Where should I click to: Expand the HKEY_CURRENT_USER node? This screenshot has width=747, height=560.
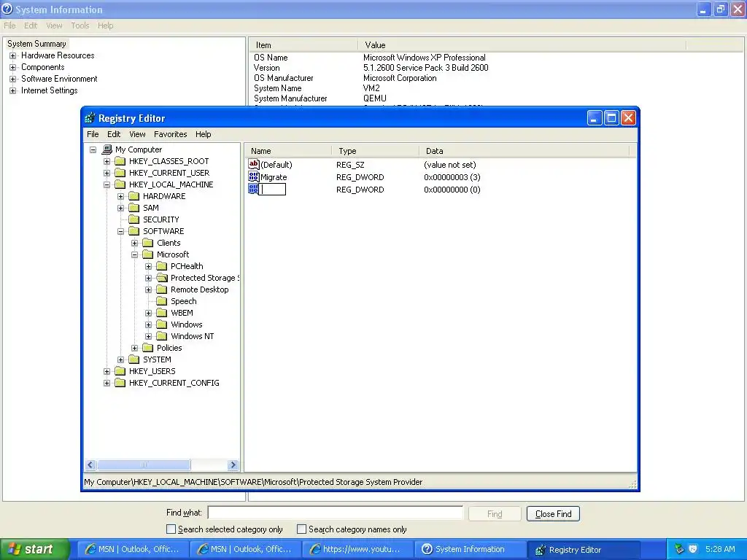107,173
